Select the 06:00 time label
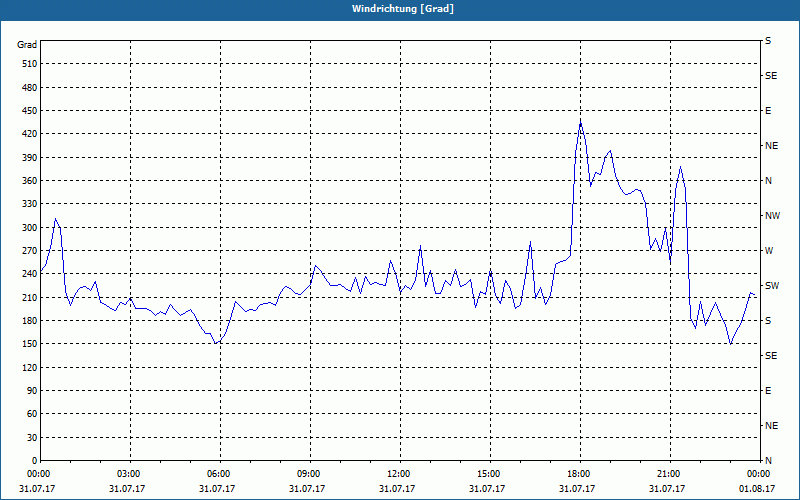 [x=220, y=473]
